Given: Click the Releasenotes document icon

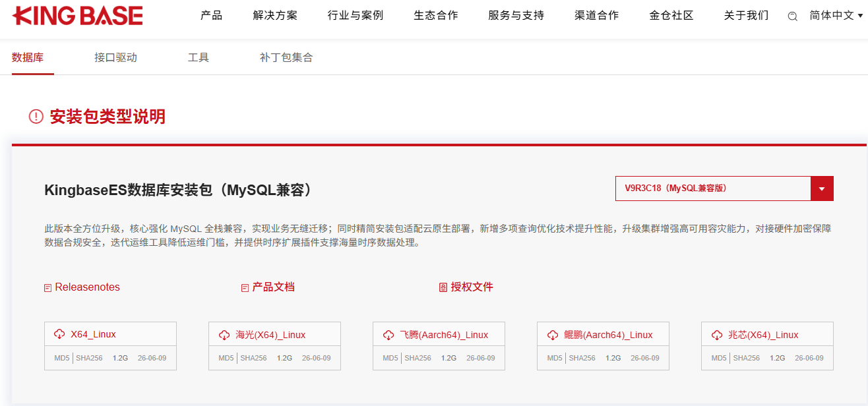Looking at the screenshot, I should [47, 288].
